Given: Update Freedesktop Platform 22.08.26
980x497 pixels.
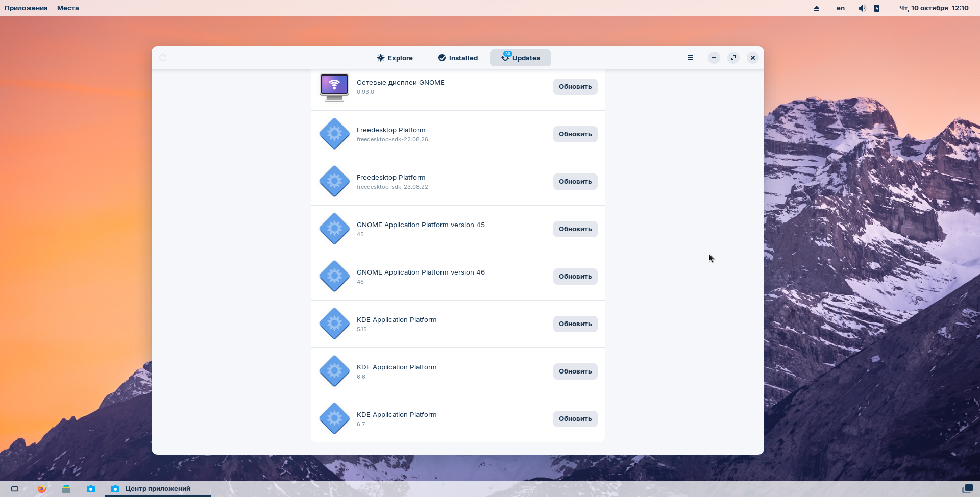Looking at the screenshot, I should point(575,134).
